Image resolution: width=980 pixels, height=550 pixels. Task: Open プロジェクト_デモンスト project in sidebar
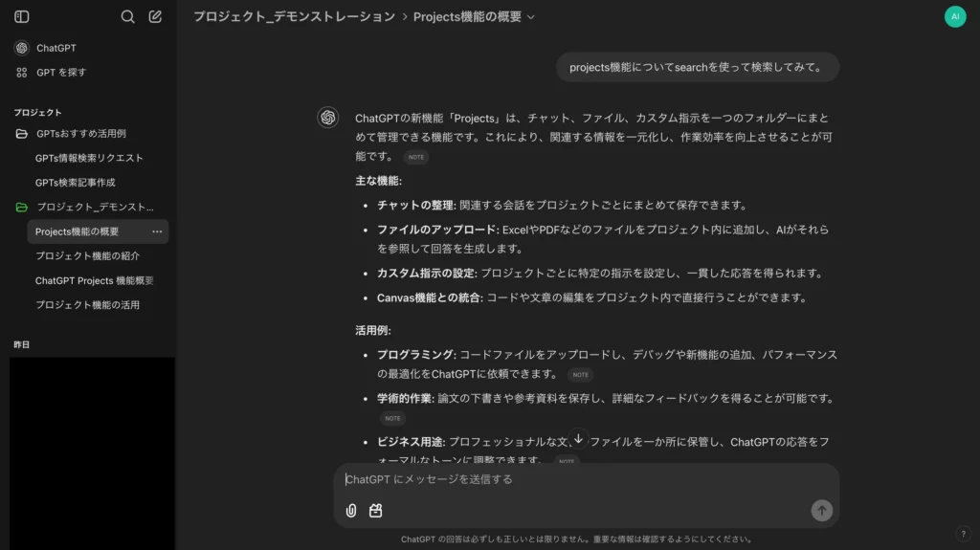(x=95, y=207)
